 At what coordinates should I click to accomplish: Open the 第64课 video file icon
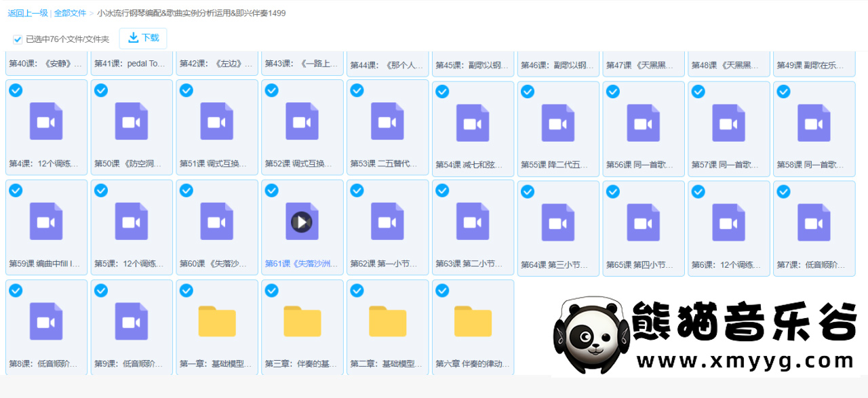tap(559, 223)
